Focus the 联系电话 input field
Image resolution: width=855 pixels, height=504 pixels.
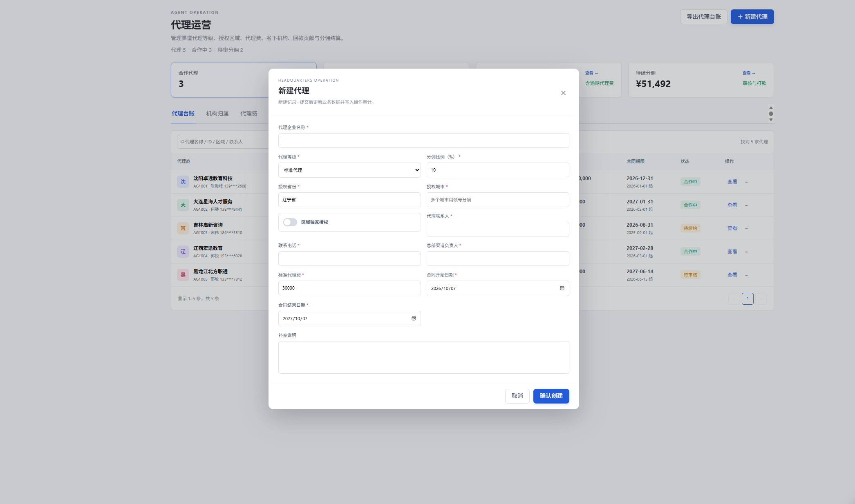click(x=349, y=259)
